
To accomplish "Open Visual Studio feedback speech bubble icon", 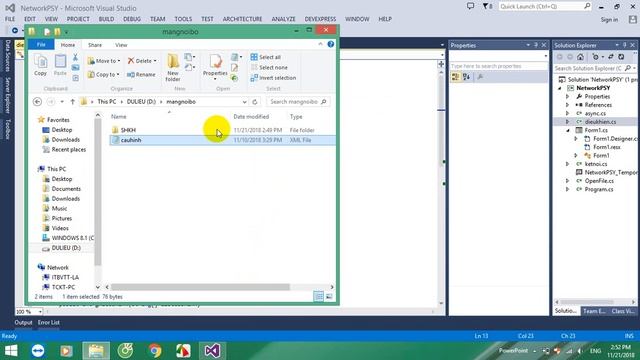I will click(470, 7).
